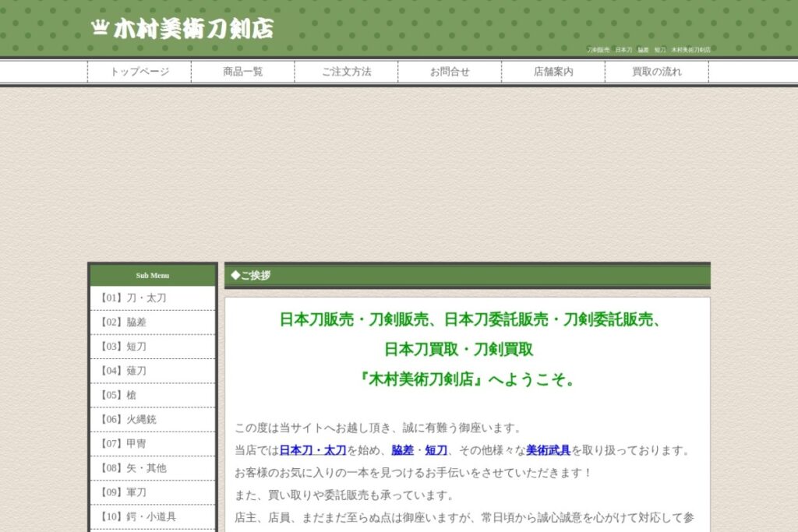The image size is (798, 532).
Task: Select 【08】矢・其他 in Sub Menu
Action: (x=153, y=468)
